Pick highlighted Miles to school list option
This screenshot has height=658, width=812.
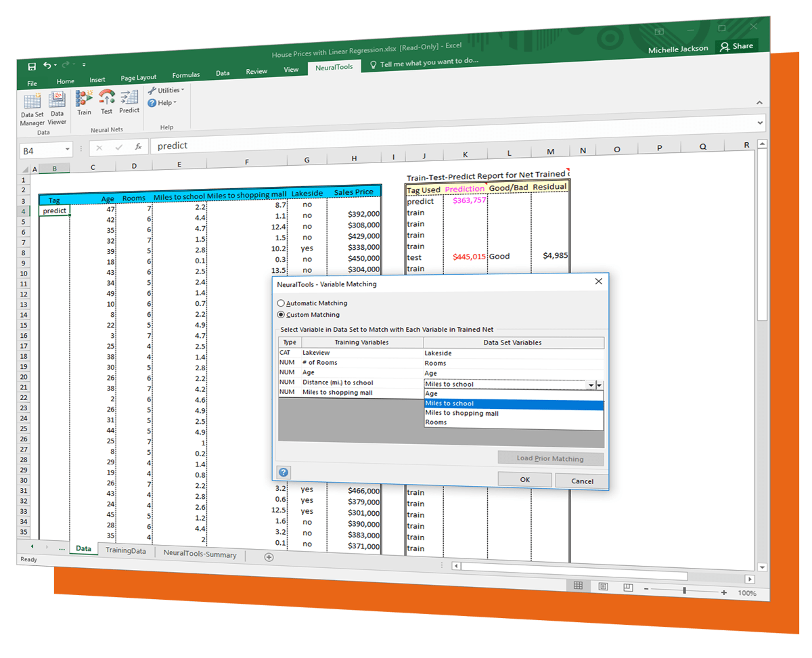point(513,403)
